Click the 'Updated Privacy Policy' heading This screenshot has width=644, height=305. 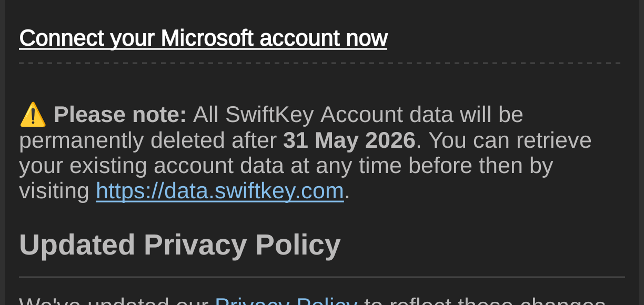click(x=180, y=245)
